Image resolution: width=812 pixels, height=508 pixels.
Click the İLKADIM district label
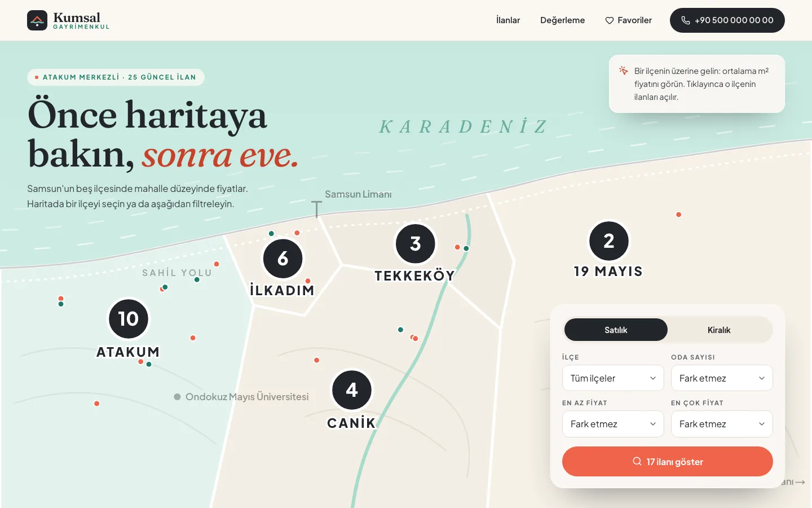[x=282, y=291]
